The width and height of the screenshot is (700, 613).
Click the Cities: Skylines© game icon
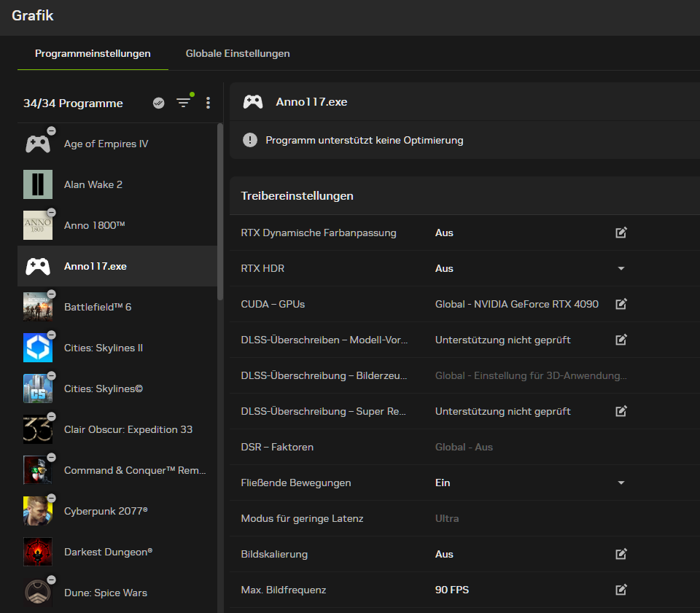tap(38, 389)
